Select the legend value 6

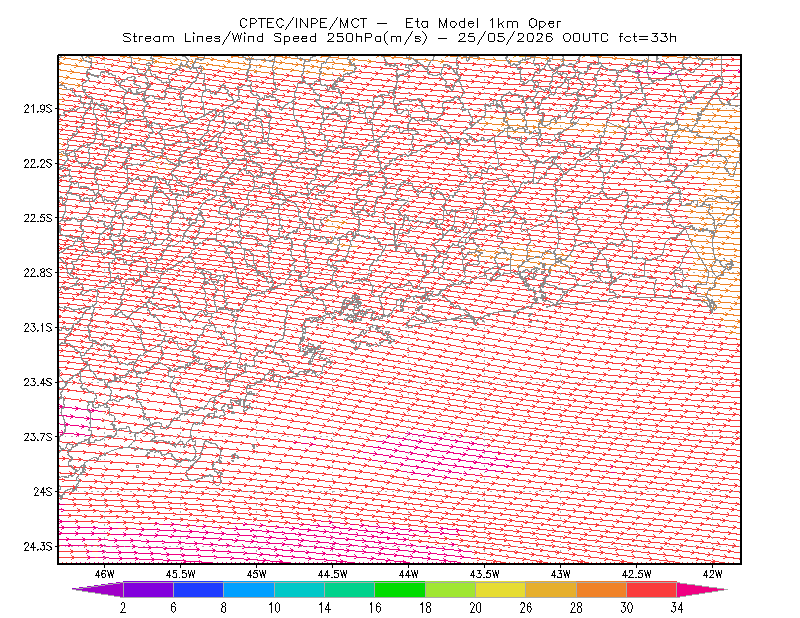(x=173, y=608)
